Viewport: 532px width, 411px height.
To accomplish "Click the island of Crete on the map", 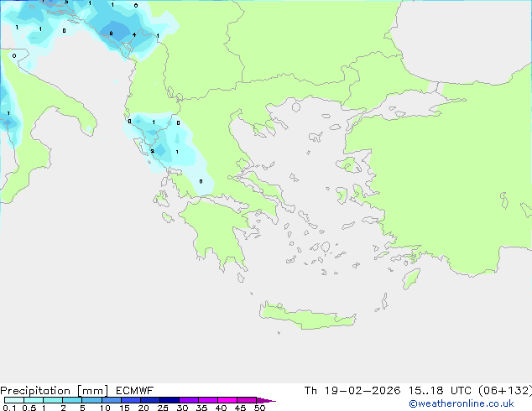I will pyautogui.click(x=307, y=315).
